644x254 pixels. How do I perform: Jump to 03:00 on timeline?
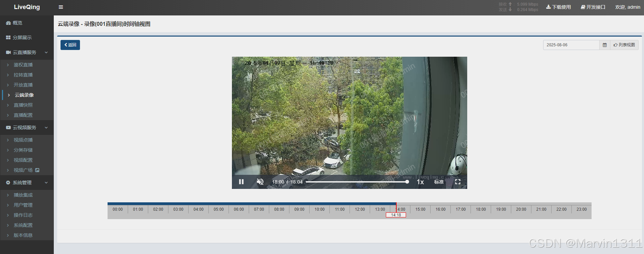pos(178,209)
